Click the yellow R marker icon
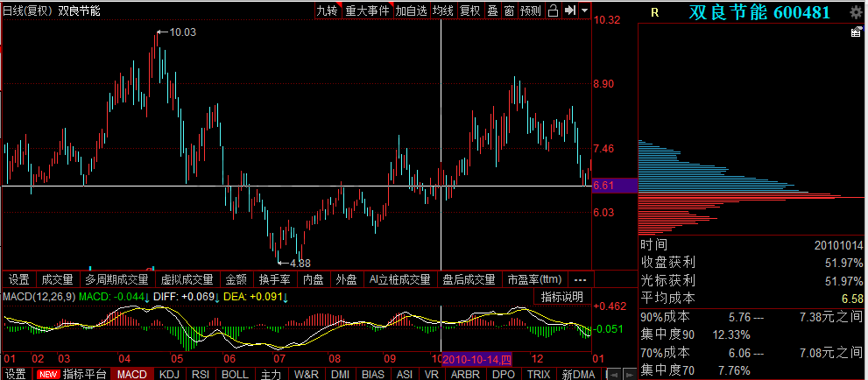Image resolution: width=868 pixels, height=380 pixels. tap(655, 12)
